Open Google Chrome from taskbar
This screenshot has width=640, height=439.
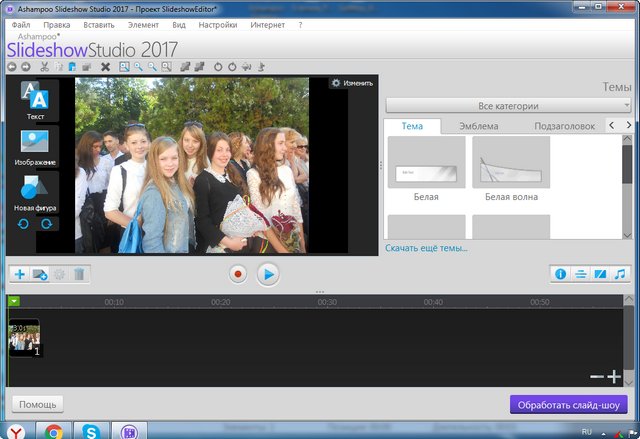point(53,431)
